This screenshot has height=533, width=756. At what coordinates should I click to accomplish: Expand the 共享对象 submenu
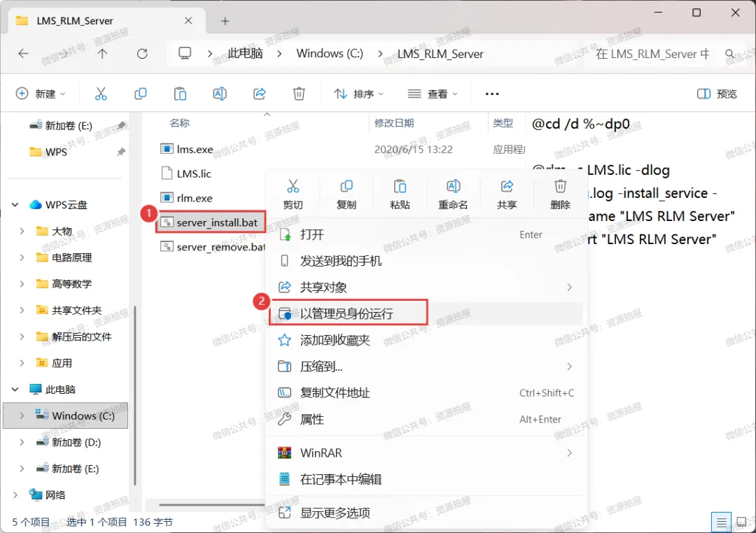pyautogui.click(x=426, y=287)
